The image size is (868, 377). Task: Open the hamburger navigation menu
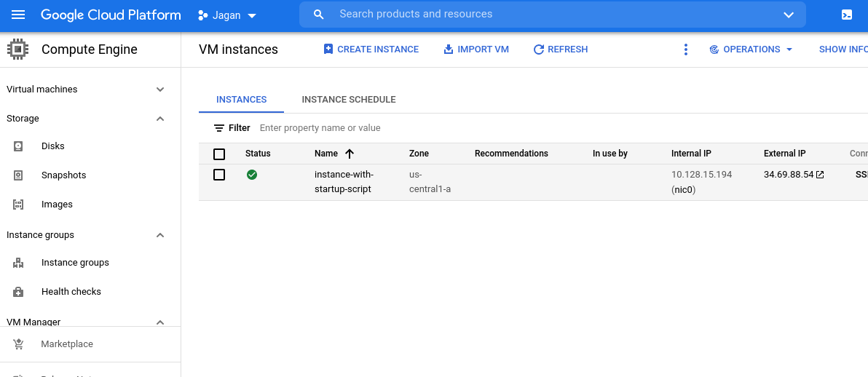tap(18, 15)
